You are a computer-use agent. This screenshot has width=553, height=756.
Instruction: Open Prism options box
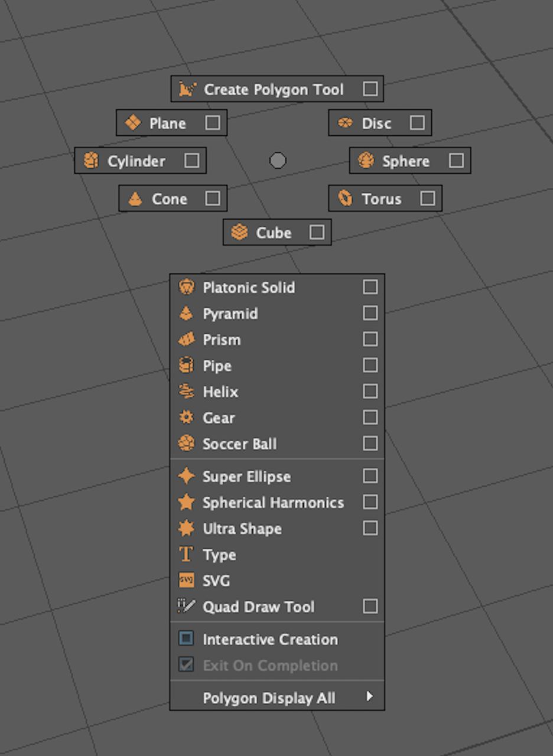[x=370, y=339]
